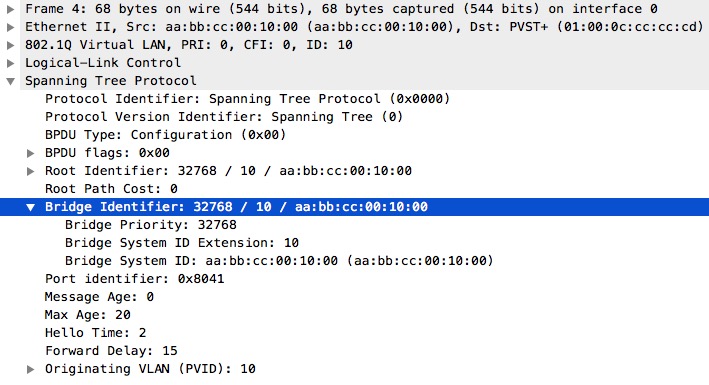This screenshot has height=385, width=709.
Task: Expand the Ethernet II header arrow
Action: click(10, 27)
